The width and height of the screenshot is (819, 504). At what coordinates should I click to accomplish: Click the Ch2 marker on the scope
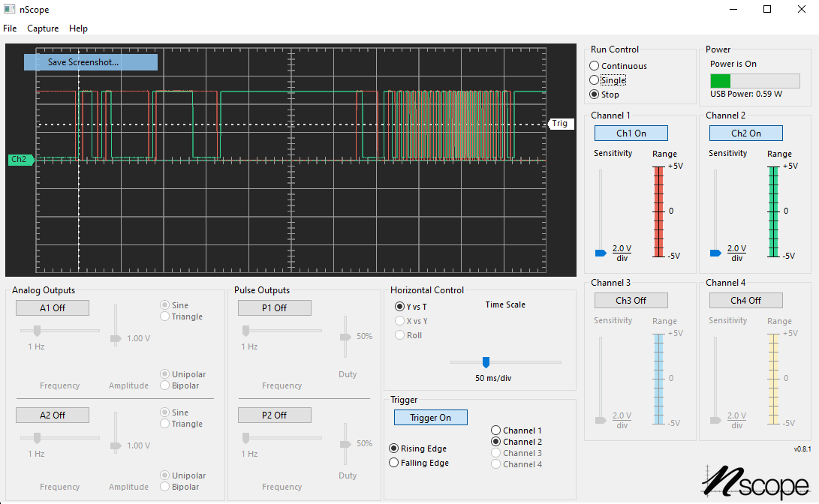point(20,160)
